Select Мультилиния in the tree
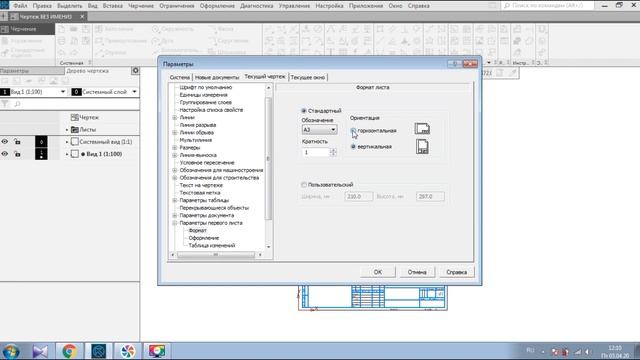The width and height of the screenshot is (640, 360). coord(196,140)
